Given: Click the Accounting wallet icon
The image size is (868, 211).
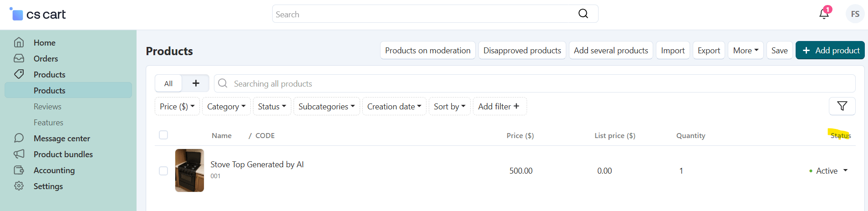Looking at the screenshot, I should pos(19,170).
